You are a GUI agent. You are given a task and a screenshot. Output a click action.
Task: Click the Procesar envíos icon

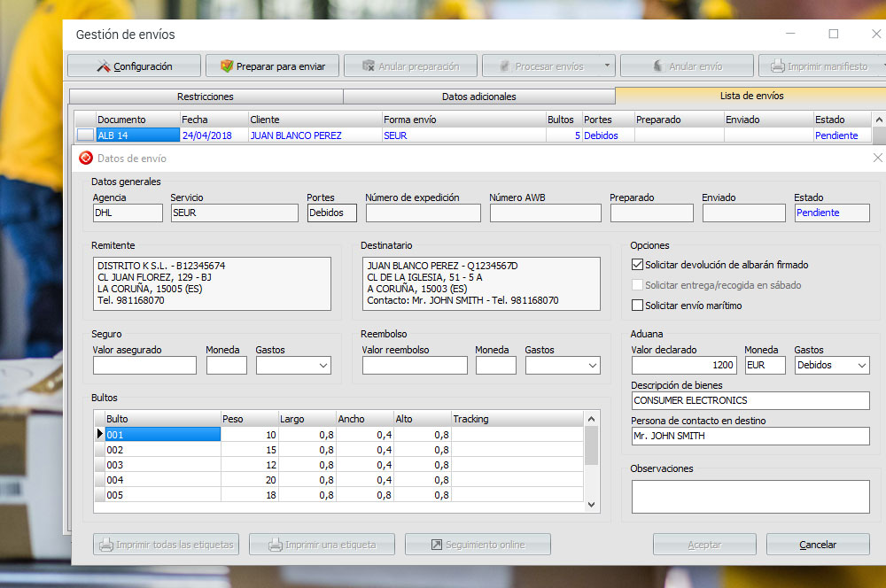coord(505,66)
